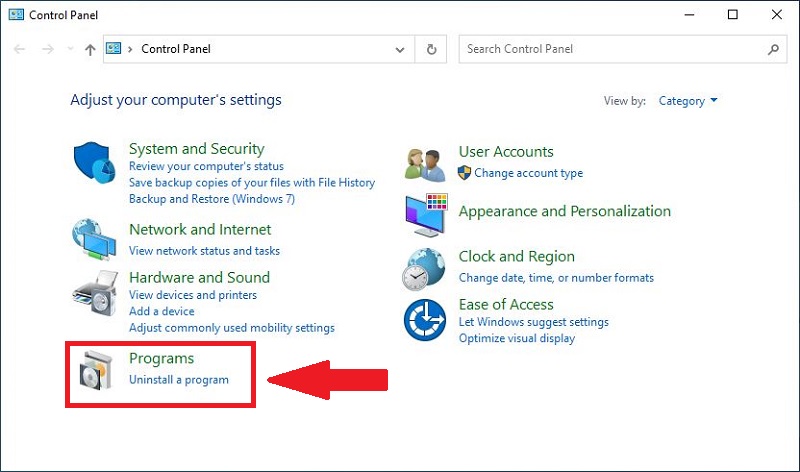Click the Uninstall a program link
Screen dimensions: 800x472
click(179, 380)
